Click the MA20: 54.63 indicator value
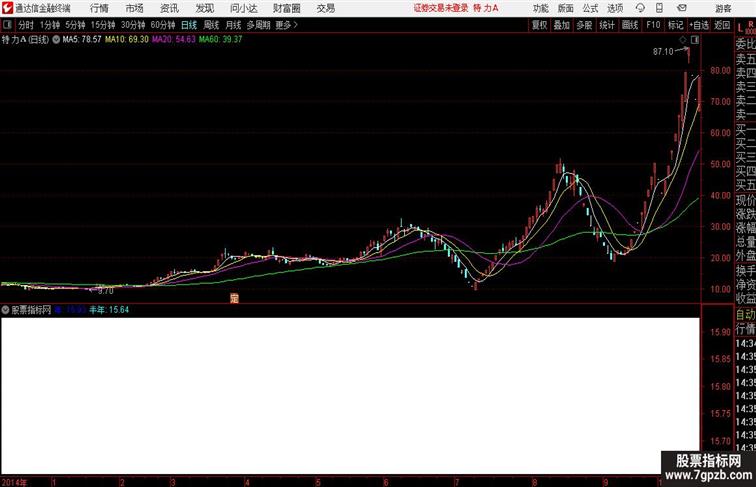The image size is (756, 487). (x=174, y=40)
